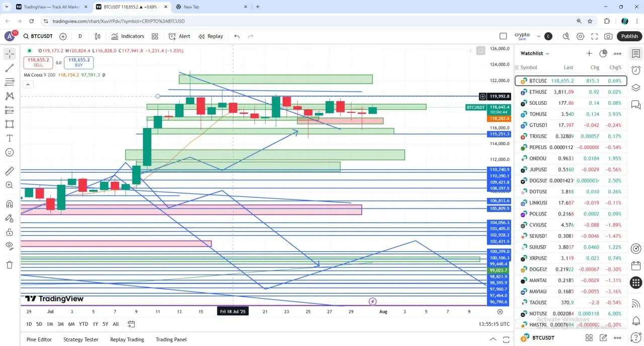Open the notifications bell panel

(636, 320)
